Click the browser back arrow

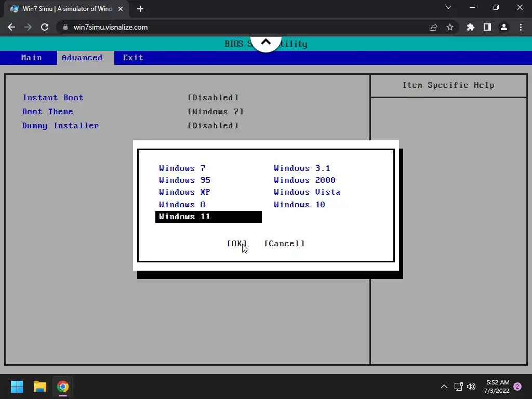pos(11,27)
